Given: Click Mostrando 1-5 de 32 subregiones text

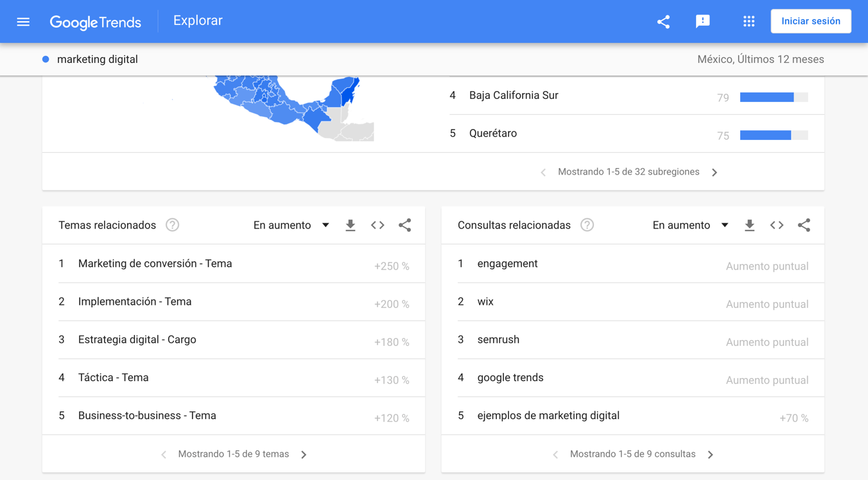Looking at the screenshot, I should point(629,172).
